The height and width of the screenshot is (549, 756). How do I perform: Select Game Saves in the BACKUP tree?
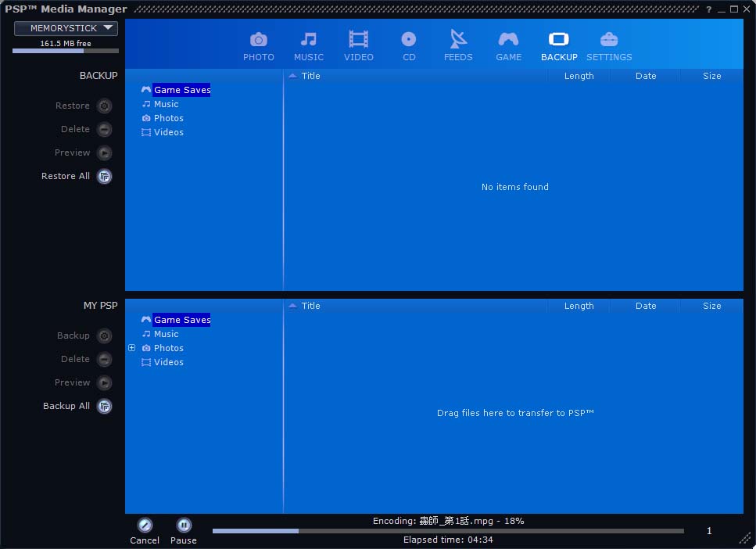pos(182,90)
